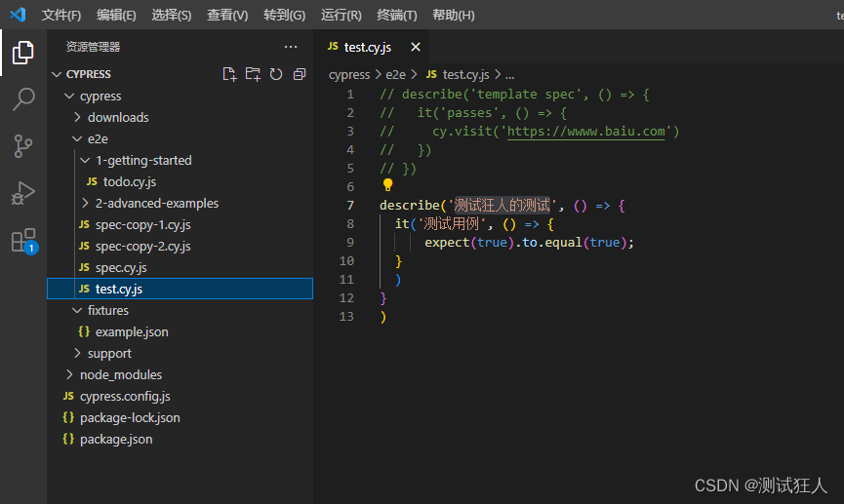
Task: Click the New Folder icon in explorer header
Action: click(x=253, y=74)
